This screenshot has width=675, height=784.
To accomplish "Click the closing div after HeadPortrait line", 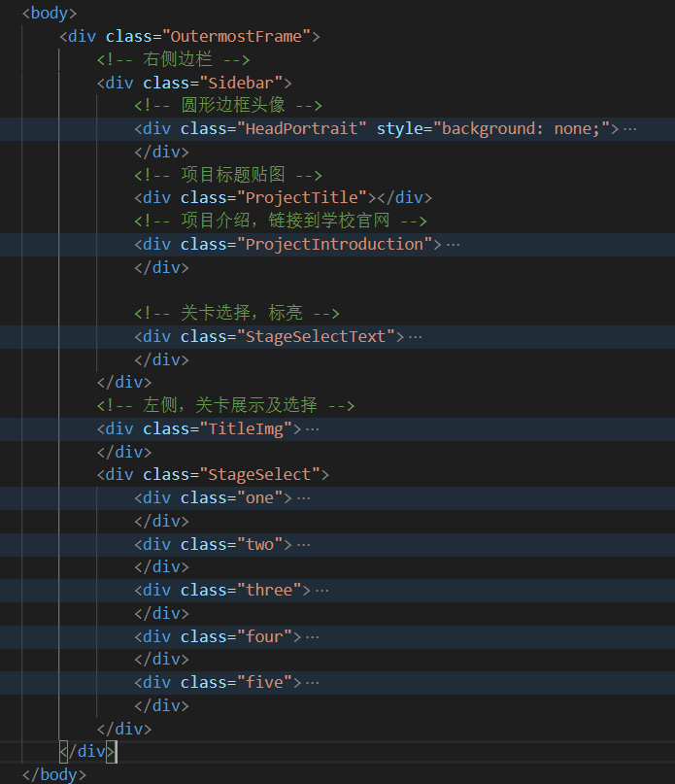I will click(161, 152).
